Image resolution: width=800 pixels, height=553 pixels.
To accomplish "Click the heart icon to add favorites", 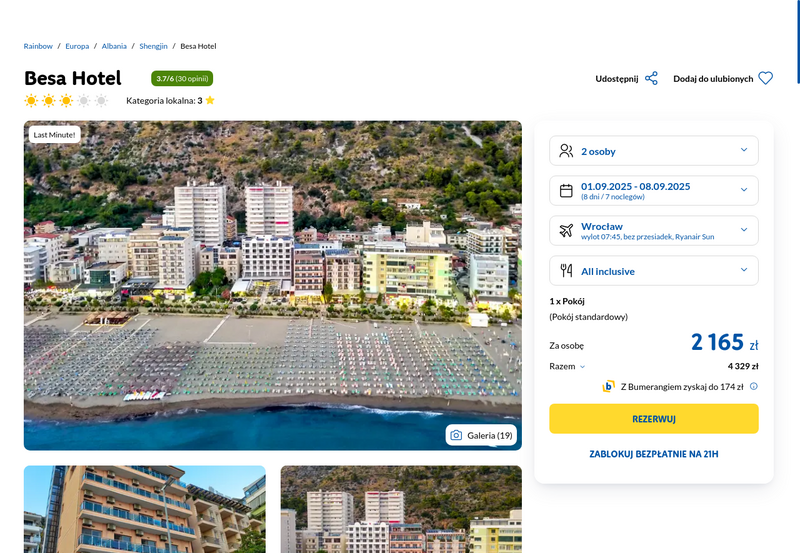I will (x=765, y=79).
